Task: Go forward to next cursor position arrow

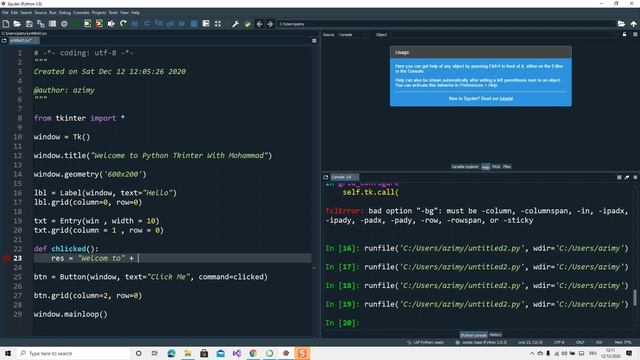Action: [x=270, y=24]
